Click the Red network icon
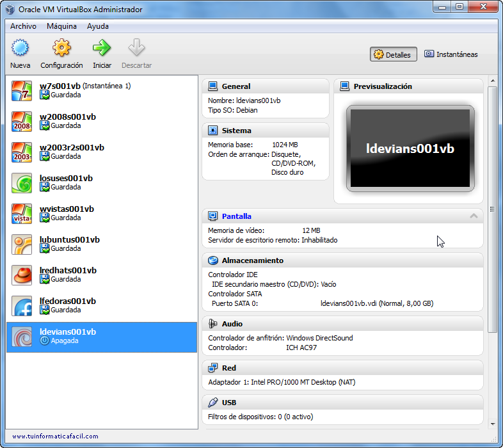 click(212, 368)
